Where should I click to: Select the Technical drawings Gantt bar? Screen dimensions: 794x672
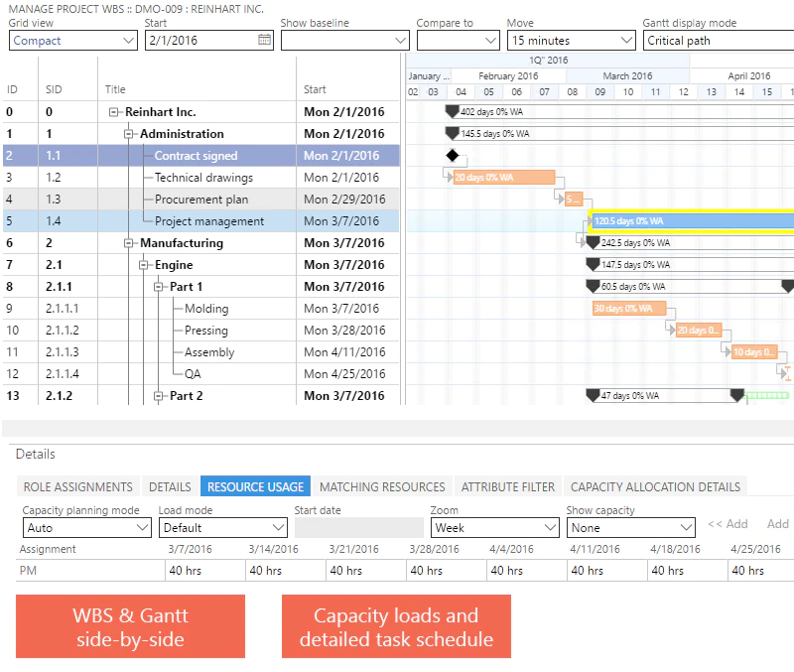click(x=504, y=178)
